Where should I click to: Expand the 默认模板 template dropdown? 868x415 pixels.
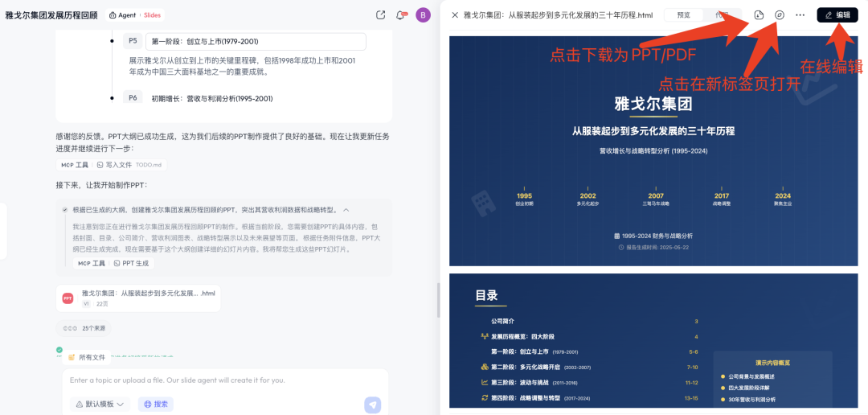coord(100,405)
